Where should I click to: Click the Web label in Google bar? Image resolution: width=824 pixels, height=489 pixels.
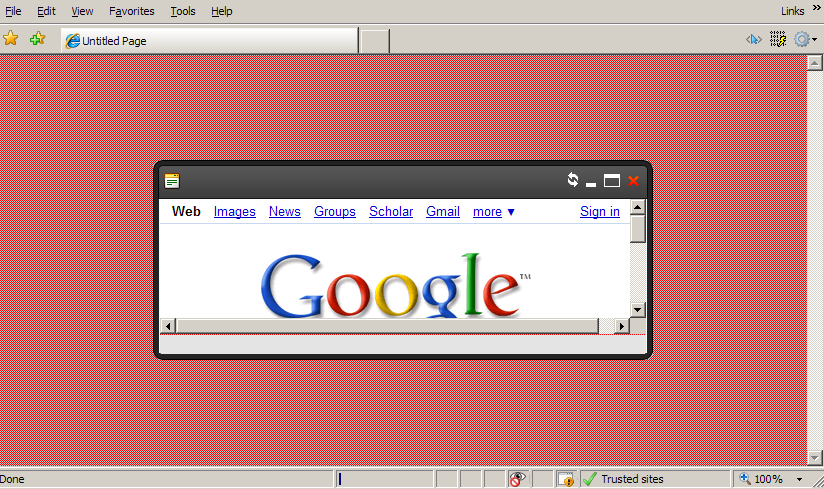186,211
